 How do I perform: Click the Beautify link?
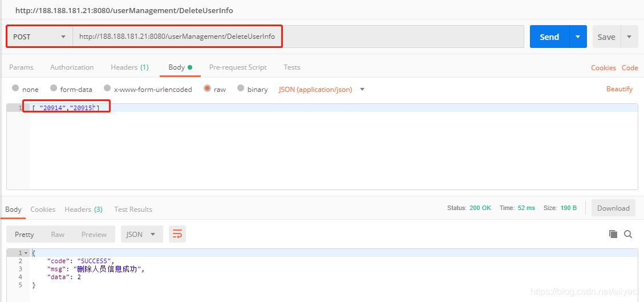pyautogui.click(x=619, y=88)
